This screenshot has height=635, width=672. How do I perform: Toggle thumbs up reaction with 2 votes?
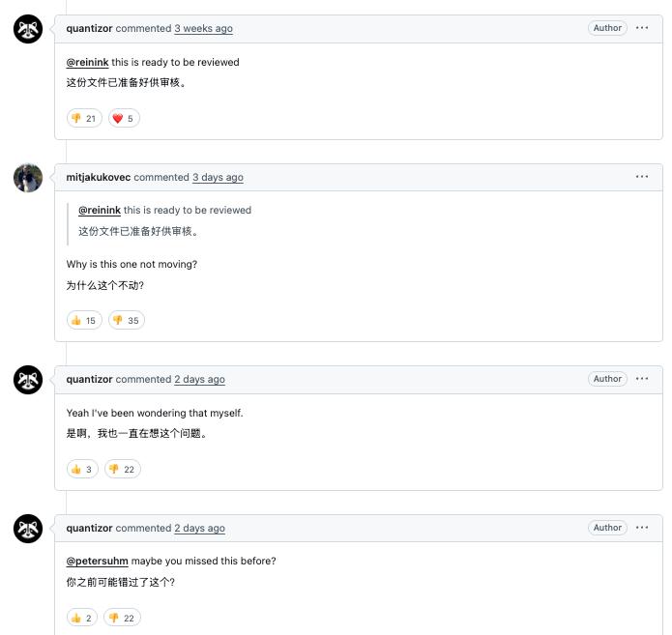[82, 619]
